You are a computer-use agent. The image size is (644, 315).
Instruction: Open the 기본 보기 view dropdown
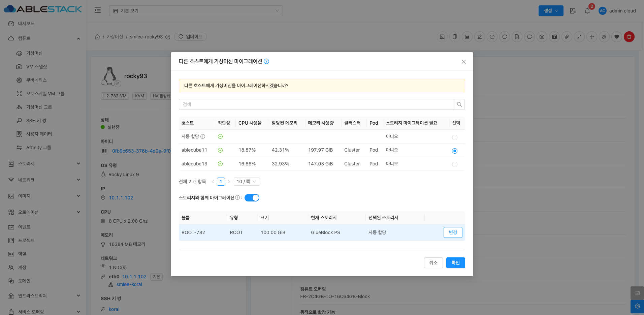196,11
